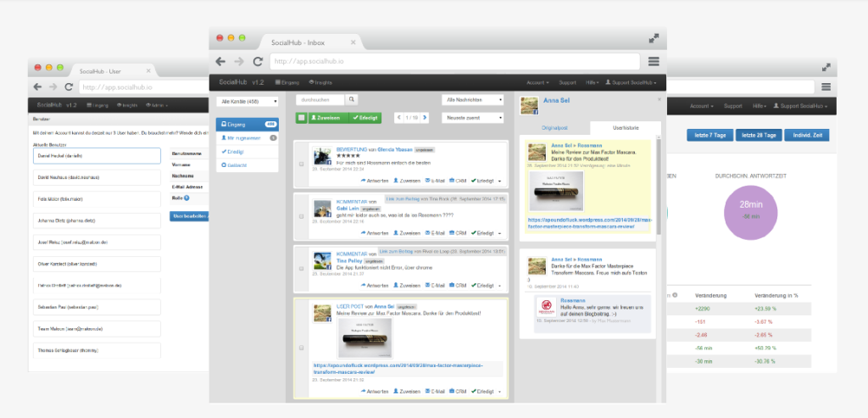Click the detail panel vertical scrollbar
Screen dimensions: 868x418
(658, 186)
